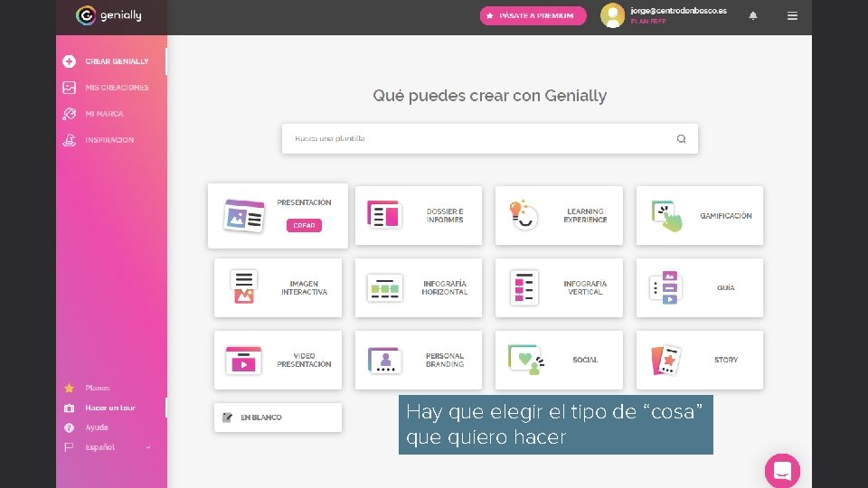The height and width of the screenshot is (488, 868).
Task: Select the Gamificación card
Action: (x=700, y=216)
